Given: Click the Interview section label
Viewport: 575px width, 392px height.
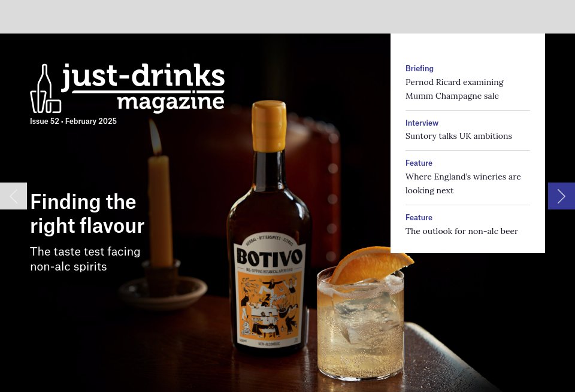Looking at the screenshot, I should click(x=422, y=123).
